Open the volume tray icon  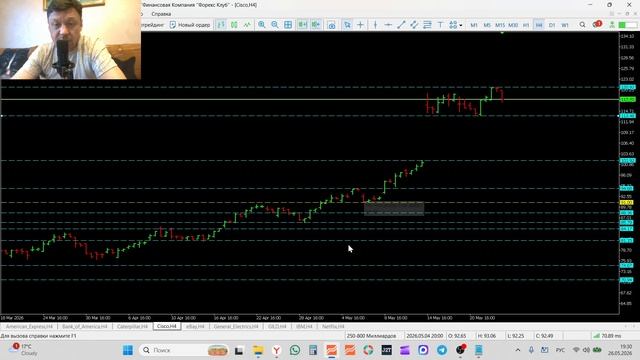pos(586,350)
